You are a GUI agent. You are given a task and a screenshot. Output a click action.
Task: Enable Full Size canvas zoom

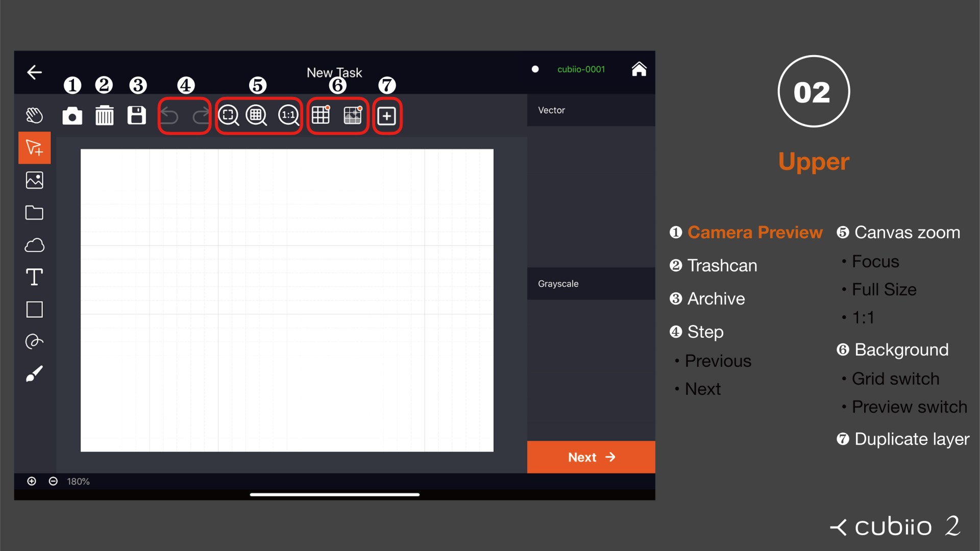(257, 116)
